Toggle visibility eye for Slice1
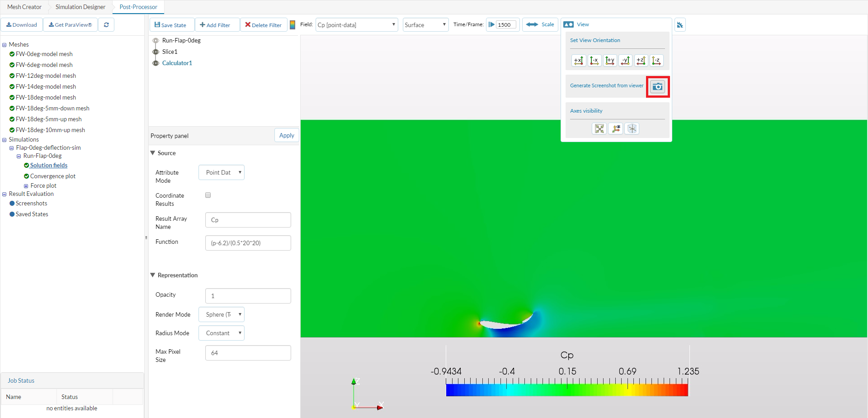The image size is (868, 418). pyautogui.click(x=156, y=52)
